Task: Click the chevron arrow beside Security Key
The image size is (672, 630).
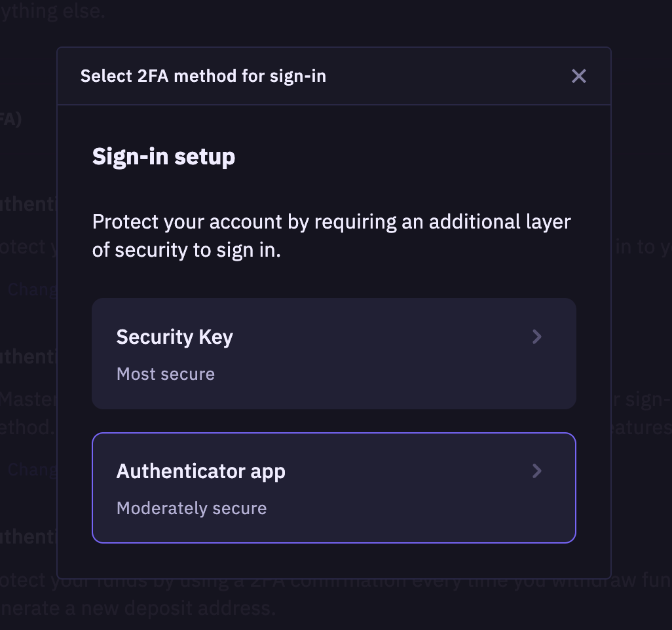Action: [537, 337]
